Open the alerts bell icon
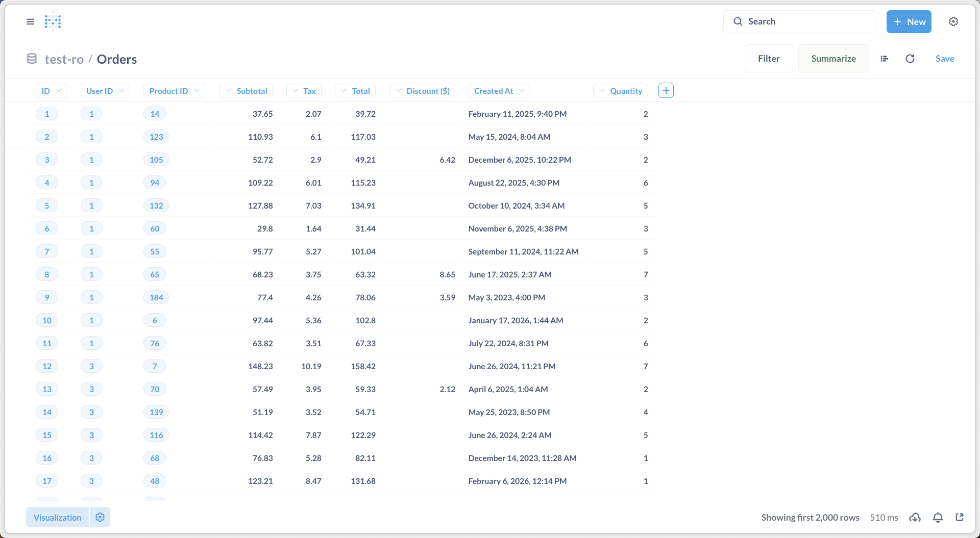 tap(938, 518)
